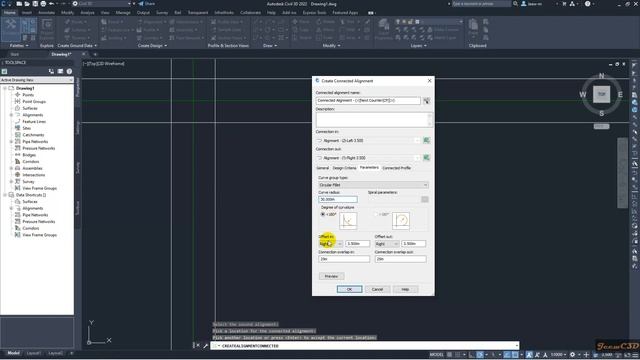Switch to the Layout1 tab
This screenshot has height=360, width=640.
pyautogui.click(x=33, y=353)
